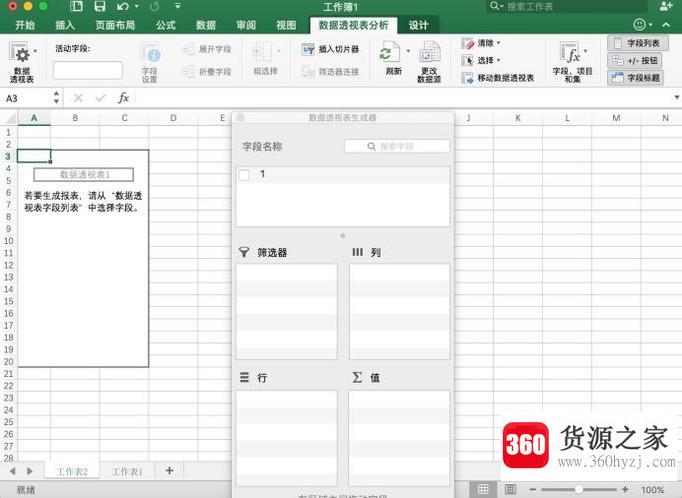Click the workbook layout icon beside save

click(x=76, y=6)
